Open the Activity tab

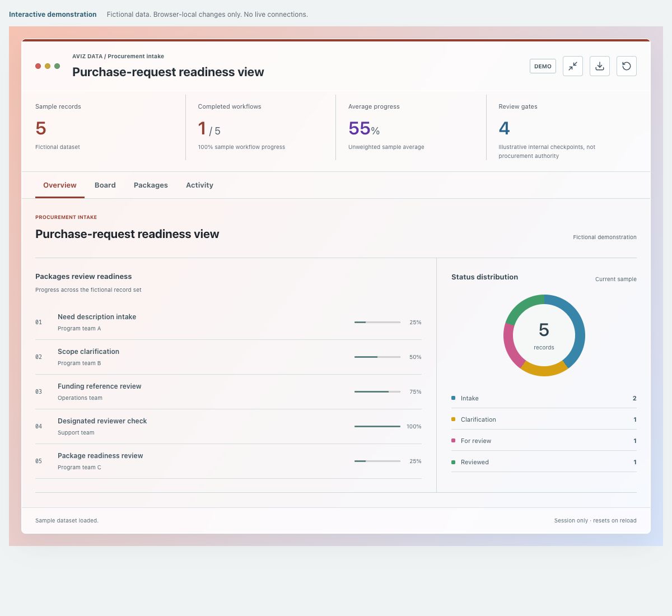click(199, 185)
